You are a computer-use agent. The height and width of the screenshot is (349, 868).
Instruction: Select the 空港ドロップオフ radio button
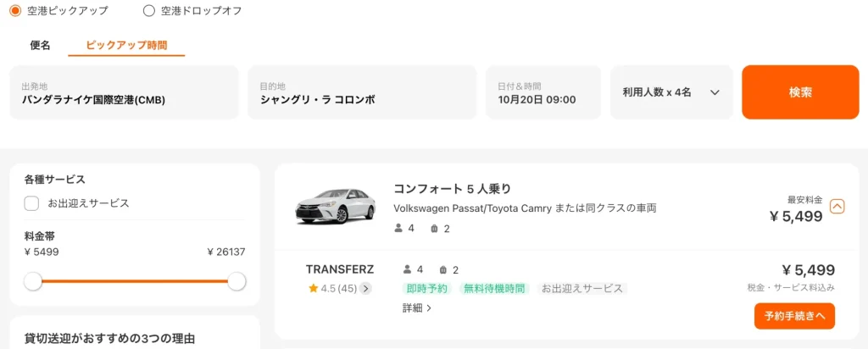click(x=149, y=11)
